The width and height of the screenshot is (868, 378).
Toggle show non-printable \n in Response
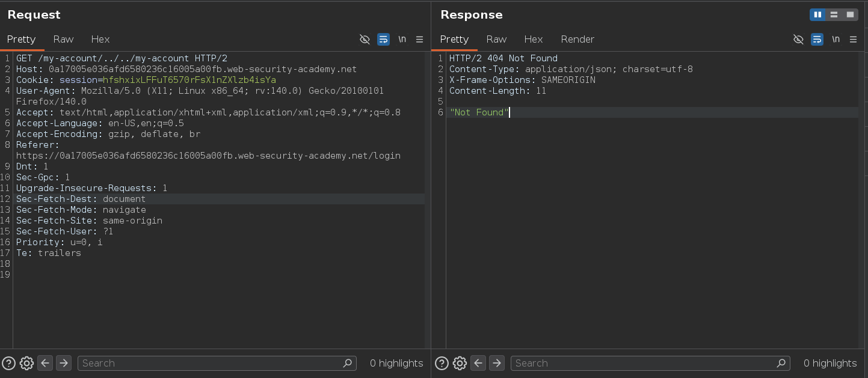(836, 39)
